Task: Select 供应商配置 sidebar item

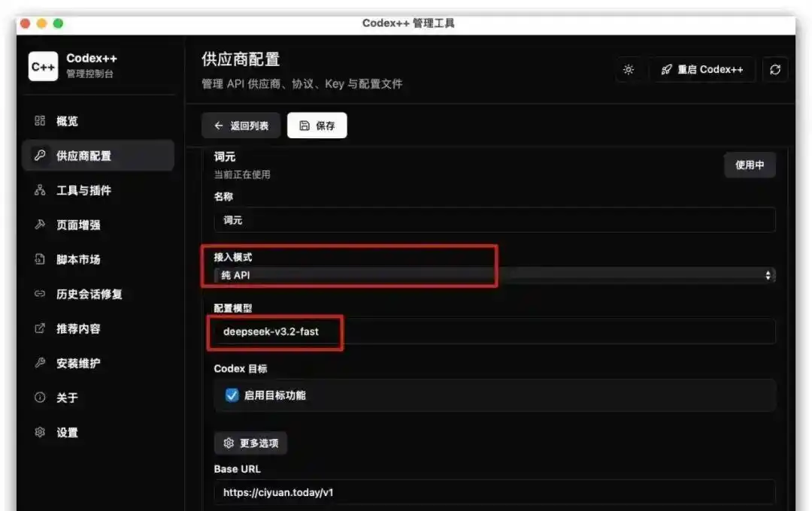Action: 98,156
